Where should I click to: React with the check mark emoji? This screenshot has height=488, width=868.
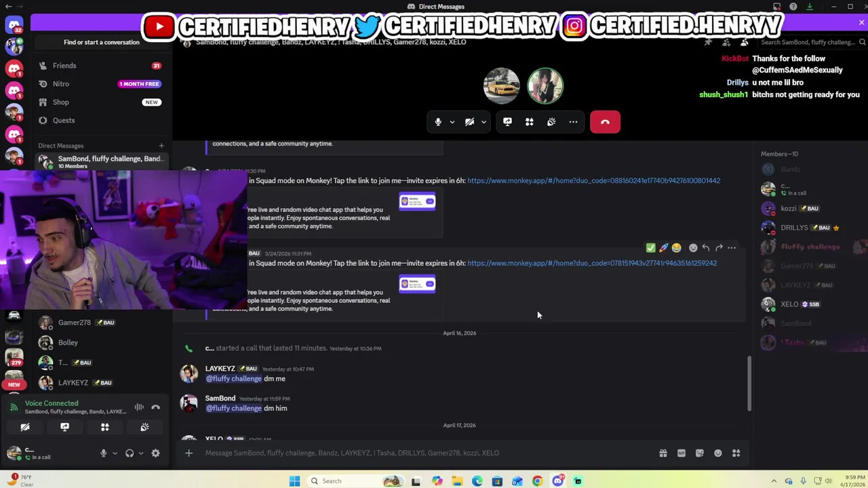click(x=651, y=248)
